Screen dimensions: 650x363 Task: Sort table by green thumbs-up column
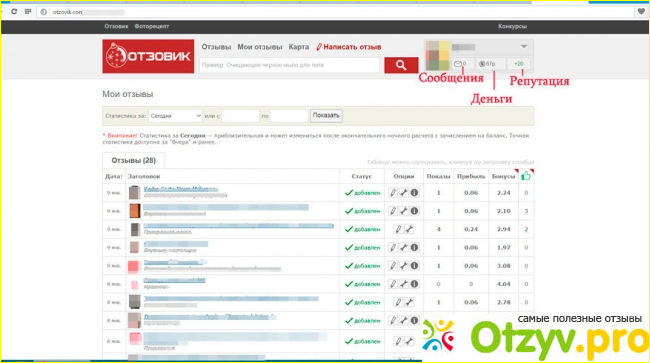[x=526, y=176]
